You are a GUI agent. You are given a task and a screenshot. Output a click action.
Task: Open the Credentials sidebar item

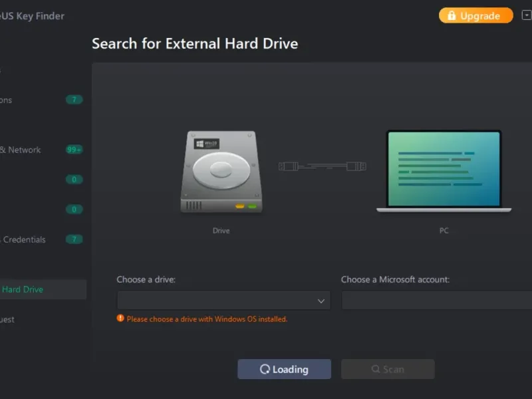(23, 239)
